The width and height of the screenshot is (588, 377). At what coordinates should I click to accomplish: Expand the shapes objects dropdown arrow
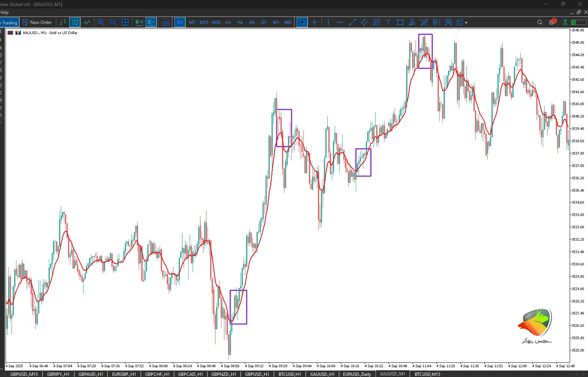point(466,23)
